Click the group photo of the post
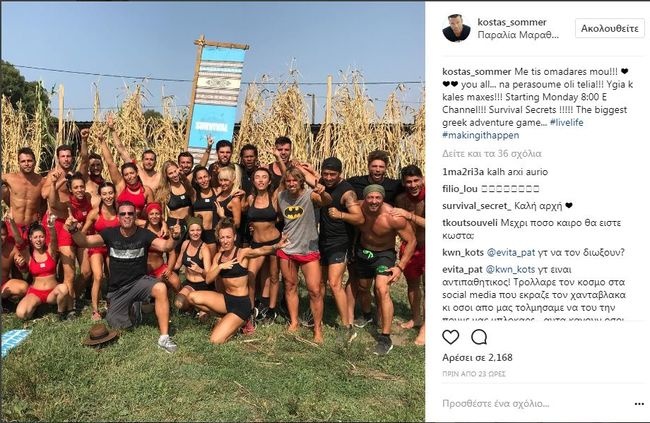Viewport: 650px width, 423px height. click(x=213, y=212)
